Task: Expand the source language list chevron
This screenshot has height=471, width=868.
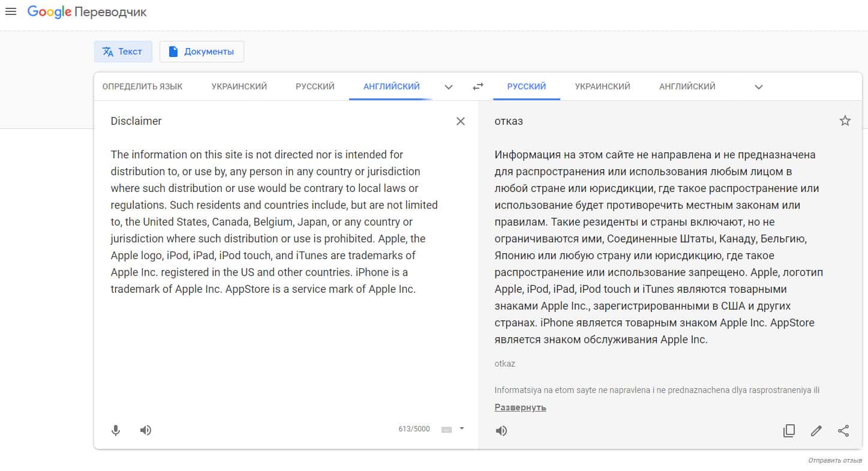Action: click(x=448, y=87)
